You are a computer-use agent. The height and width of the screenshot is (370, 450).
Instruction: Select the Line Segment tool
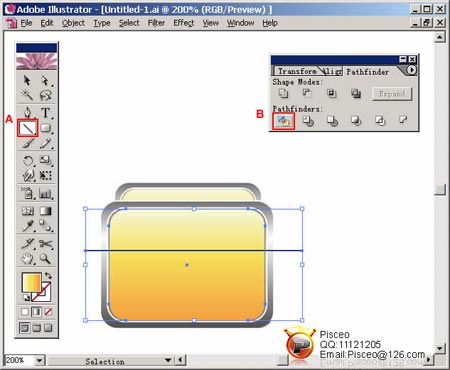(28, 128)
